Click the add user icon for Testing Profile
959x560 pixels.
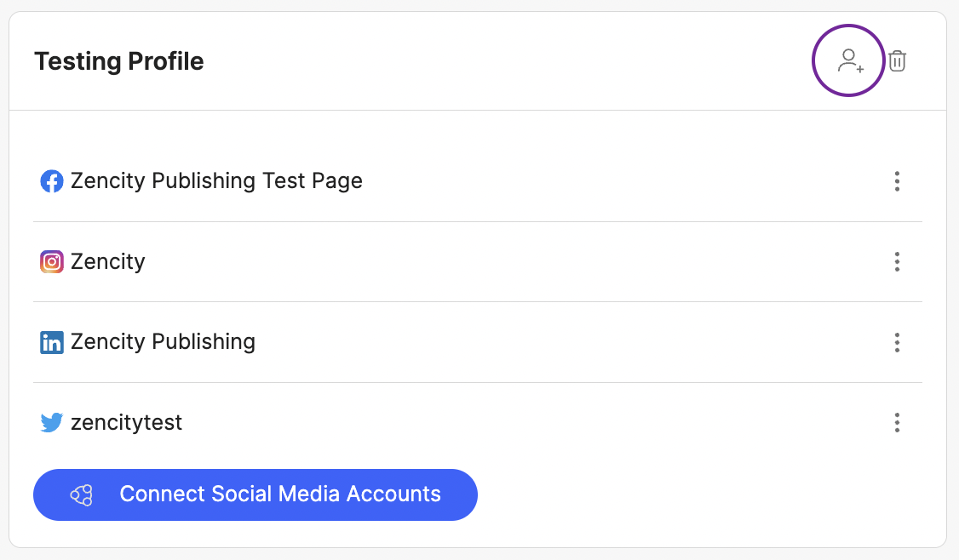[x=850, y=61]
